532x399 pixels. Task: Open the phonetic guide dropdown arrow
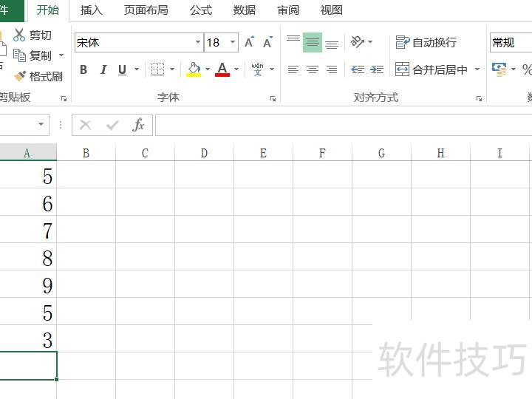(272, 69)
